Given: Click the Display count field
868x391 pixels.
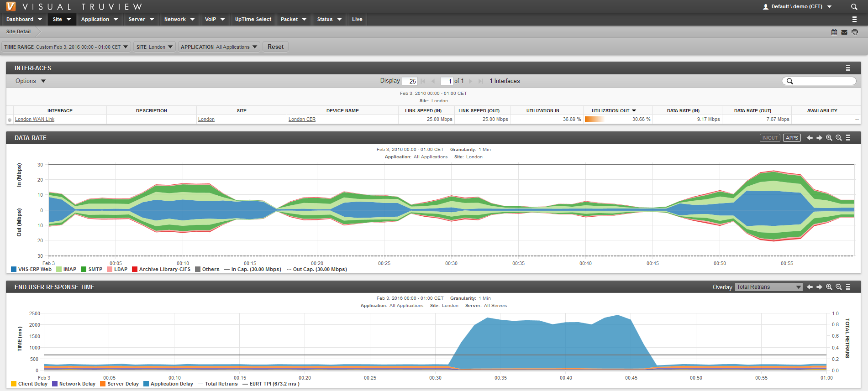Looking at the screenshot, I should [x=410, y=81].
